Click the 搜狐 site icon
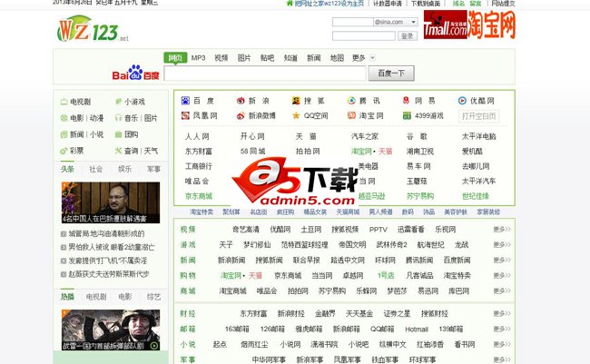The height and width of the screenshot is (364, 590). coord(296,101)
